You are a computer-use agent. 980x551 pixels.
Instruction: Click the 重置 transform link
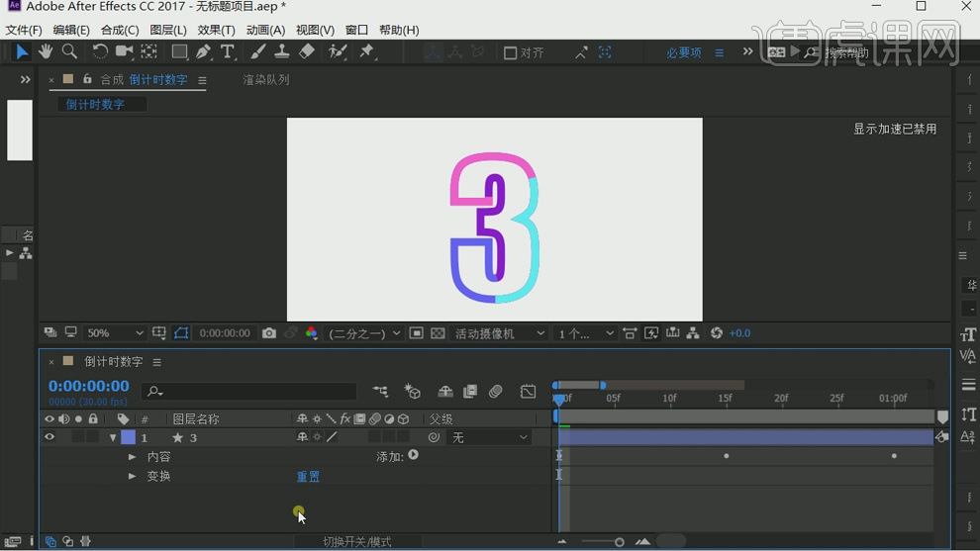308,477
